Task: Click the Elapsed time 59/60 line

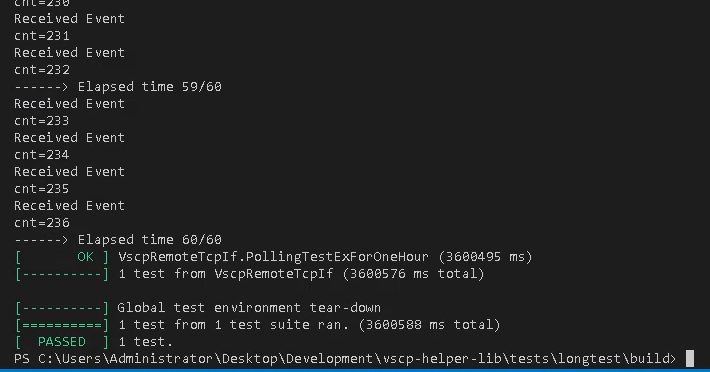Action: 118,87
